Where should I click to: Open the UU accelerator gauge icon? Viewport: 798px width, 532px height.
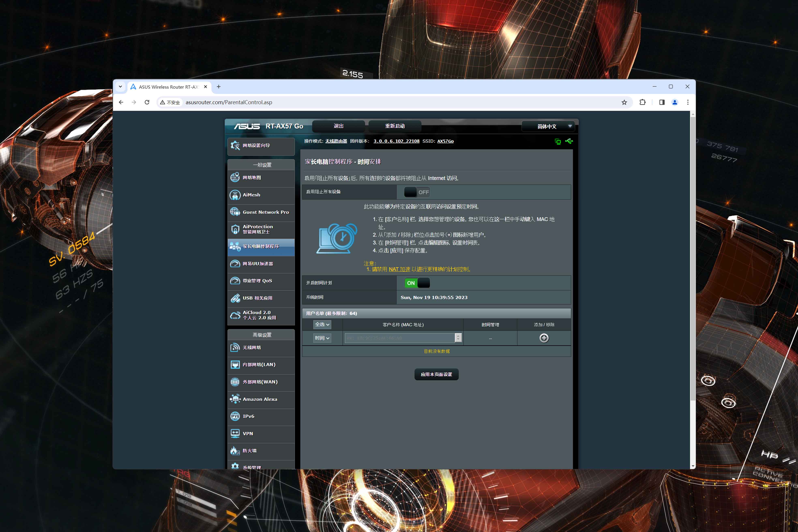(235, 264)
